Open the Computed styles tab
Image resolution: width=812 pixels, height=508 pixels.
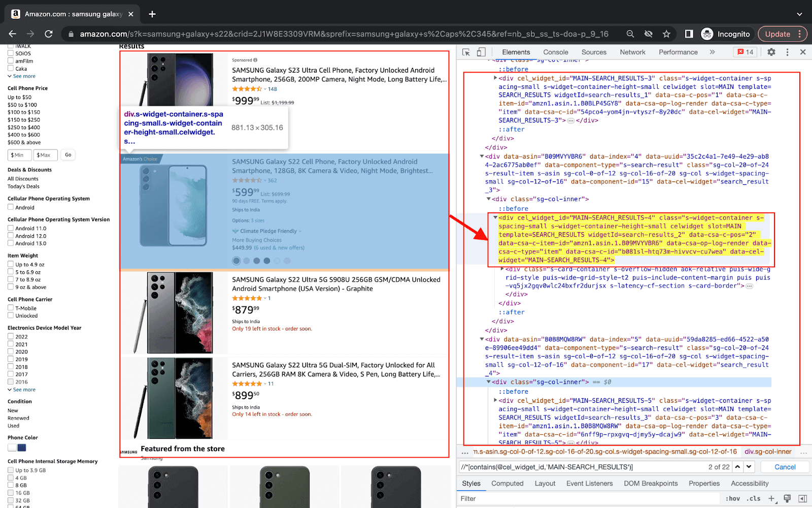click(x=507, y=483)
